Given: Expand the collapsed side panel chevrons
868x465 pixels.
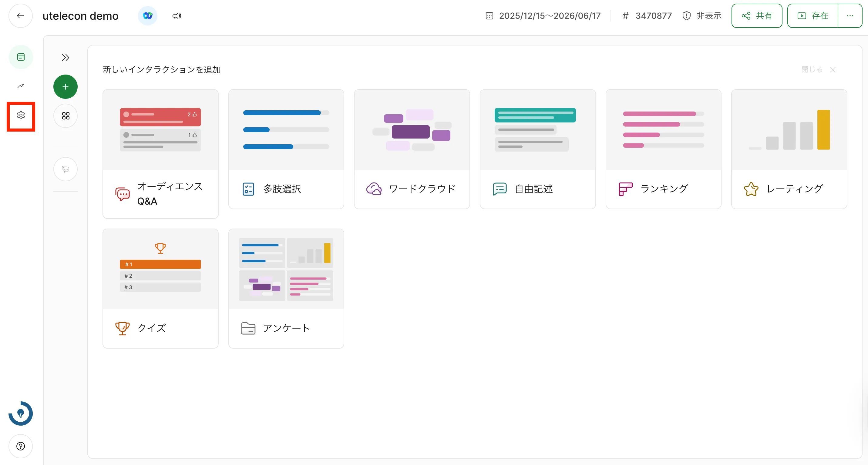Looking at the screenshot, I should pyautogui.click(x=66, y=58).
